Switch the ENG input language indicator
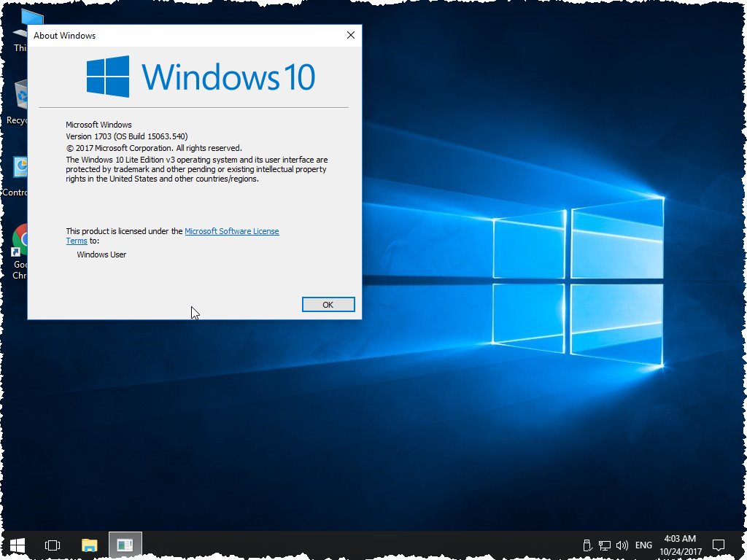Image resolution: width=747 pixels, height=560 pixels. pyautogui.click(x=643, y=545)
